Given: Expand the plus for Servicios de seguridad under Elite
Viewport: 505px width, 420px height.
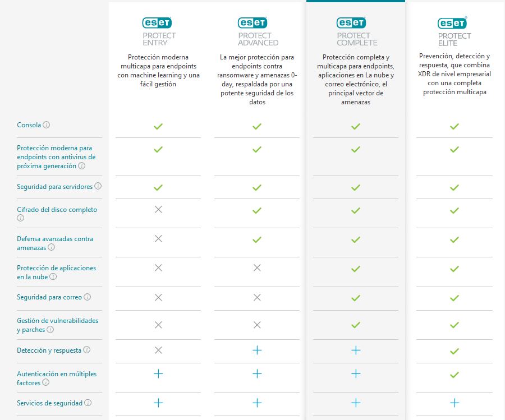Looking at the screenshot, I should (x=454, y=402).
